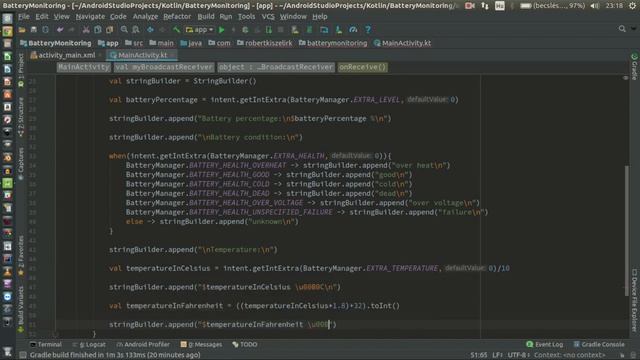Run the app with green play icon
640x360 pixels.
point(222,30)
